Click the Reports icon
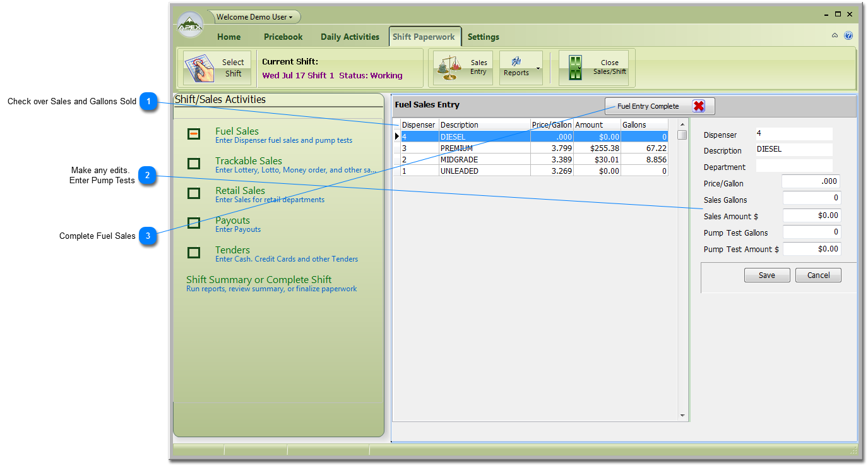 click(x=516, y=62)
